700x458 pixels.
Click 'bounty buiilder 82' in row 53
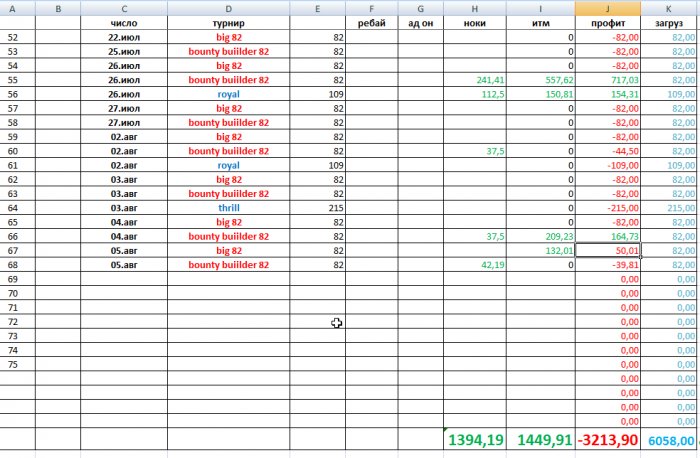coord(229,52)
